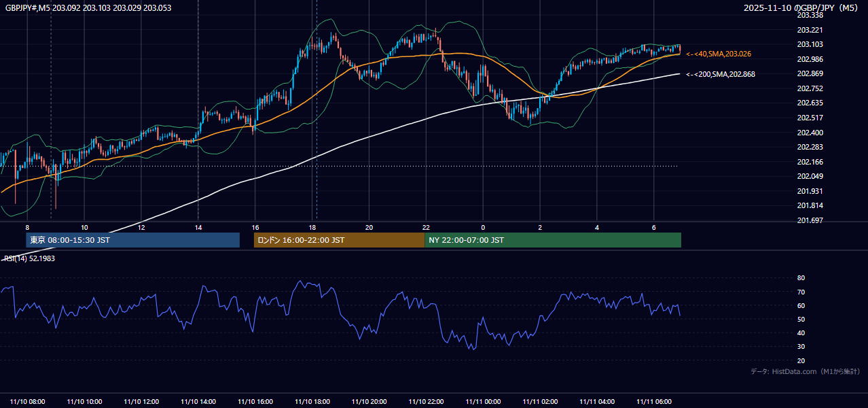Click hour tick 12 under the price chart

point(141,227)
